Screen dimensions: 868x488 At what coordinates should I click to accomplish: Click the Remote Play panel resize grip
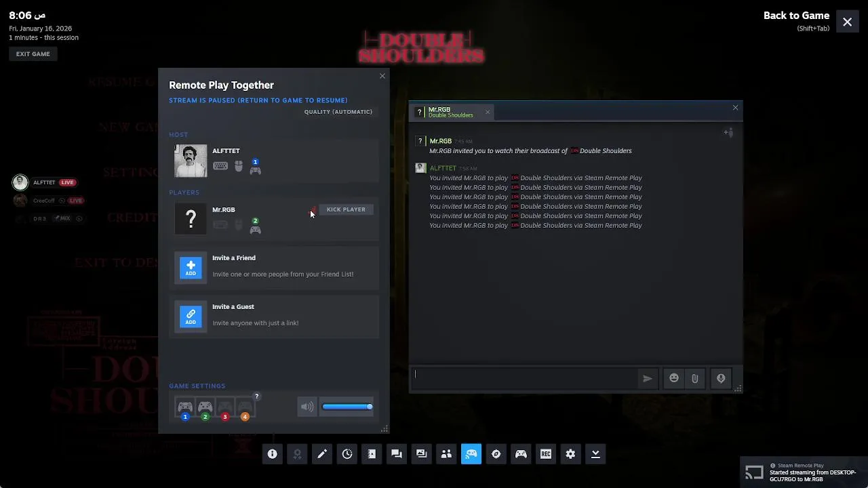pos(384,428)
